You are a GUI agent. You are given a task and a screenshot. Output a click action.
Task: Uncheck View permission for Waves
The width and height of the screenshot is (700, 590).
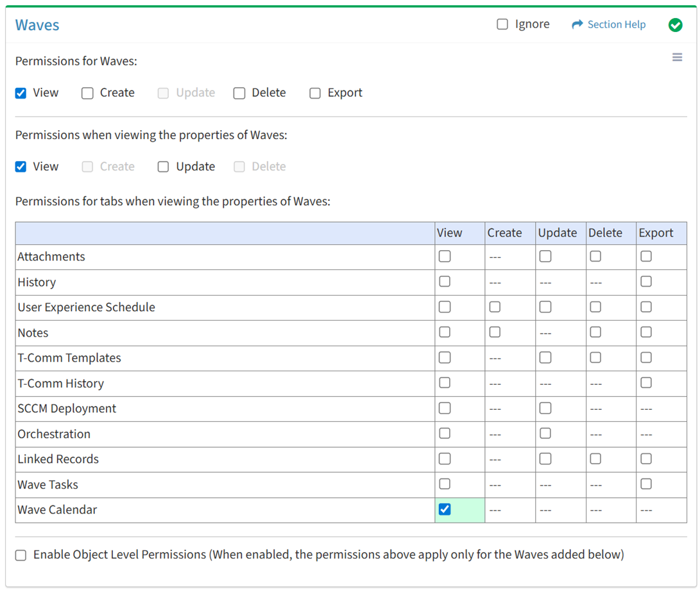coord(21,93)
